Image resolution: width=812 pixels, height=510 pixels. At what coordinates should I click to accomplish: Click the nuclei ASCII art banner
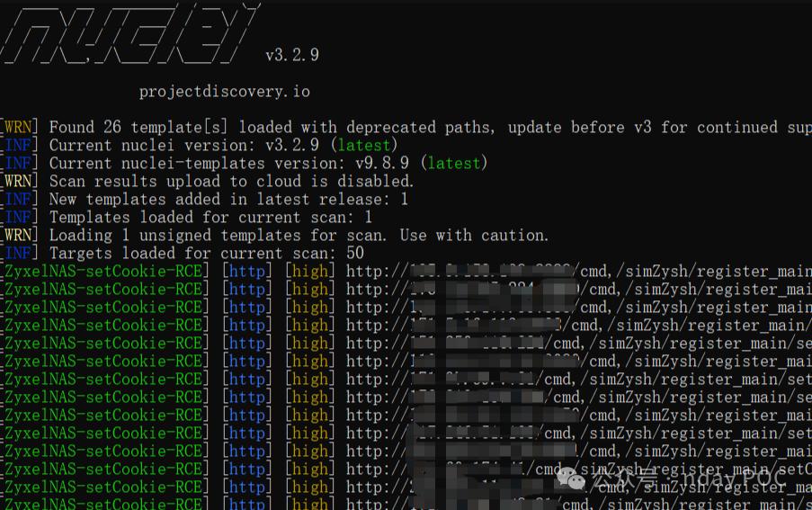(129, 33)
